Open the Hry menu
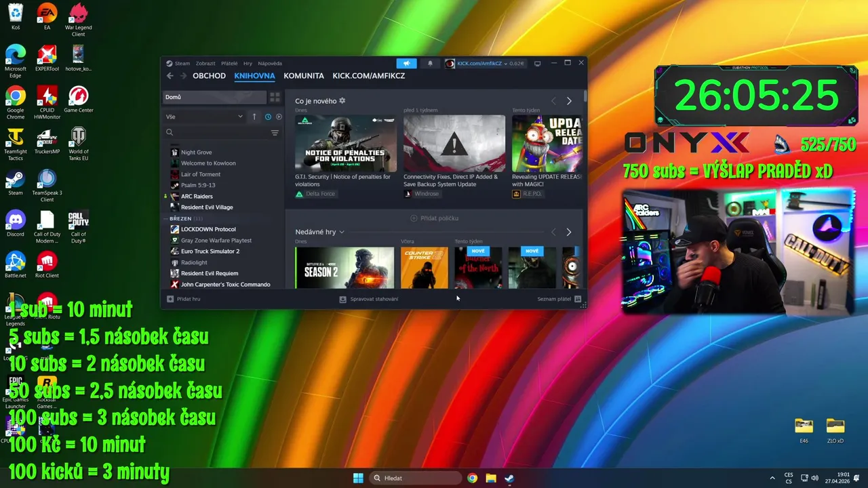This screenshot has height=488, width=868. coord(248,63)
